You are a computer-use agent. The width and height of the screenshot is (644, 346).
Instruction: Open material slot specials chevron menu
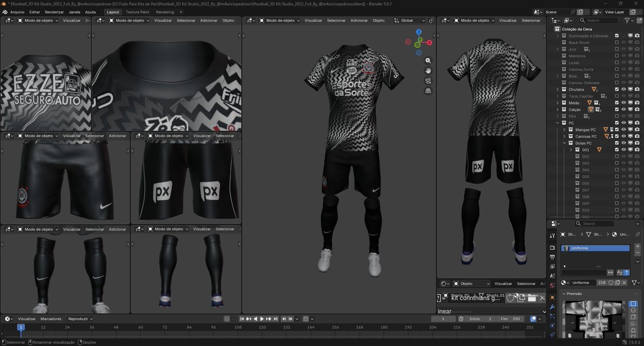[x=638, y=261]
